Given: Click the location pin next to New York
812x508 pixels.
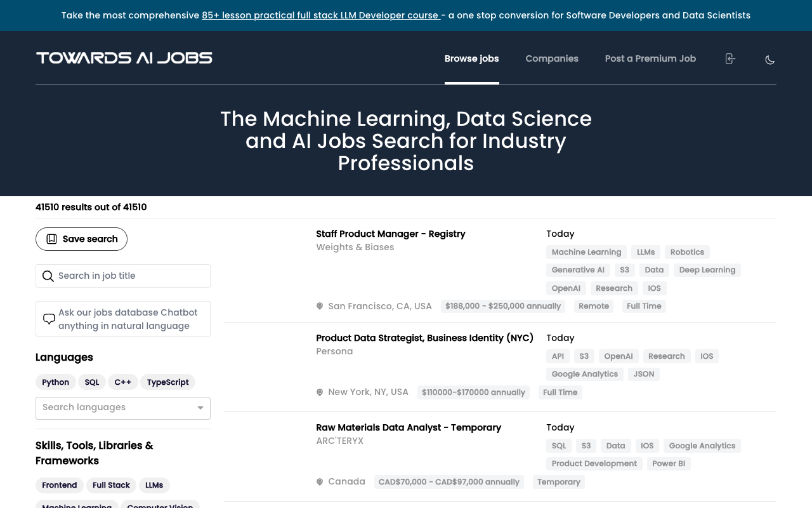Looking at the screenshot, I should pyautogui.click(x=320, y=392).
